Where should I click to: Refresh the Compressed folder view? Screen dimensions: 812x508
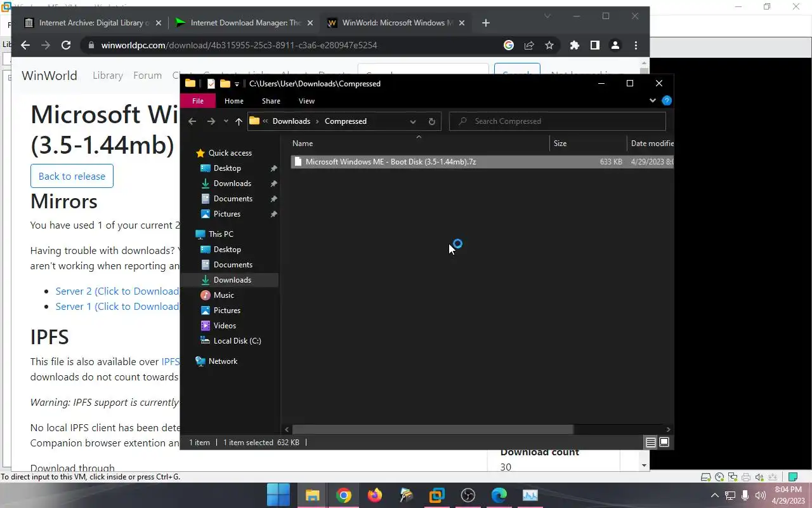pyautogui.click(x=432, y=121)
